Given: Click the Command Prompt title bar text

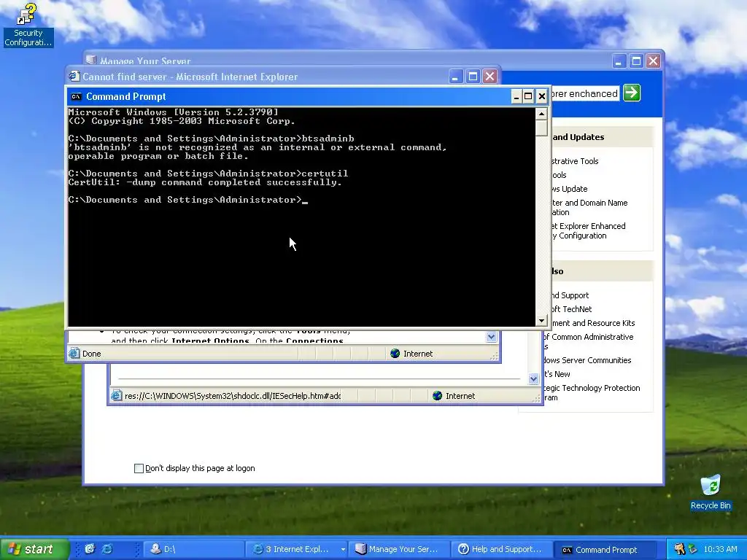Looking at the screenshot, I should [x=125, y=97].
